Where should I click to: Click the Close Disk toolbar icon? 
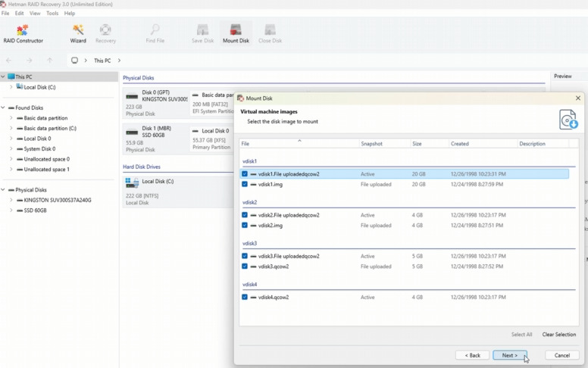point(270,34)
